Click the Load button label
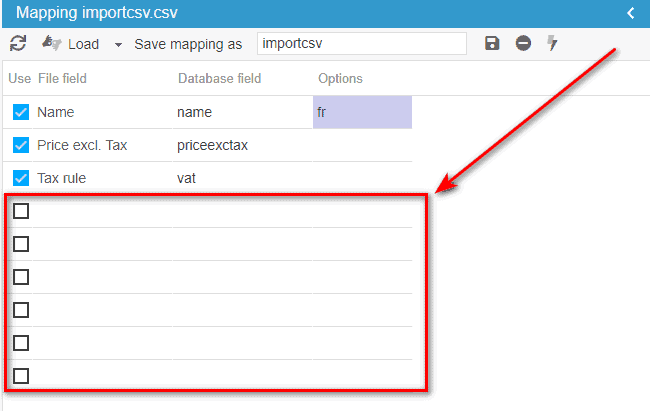 (83, 44)
